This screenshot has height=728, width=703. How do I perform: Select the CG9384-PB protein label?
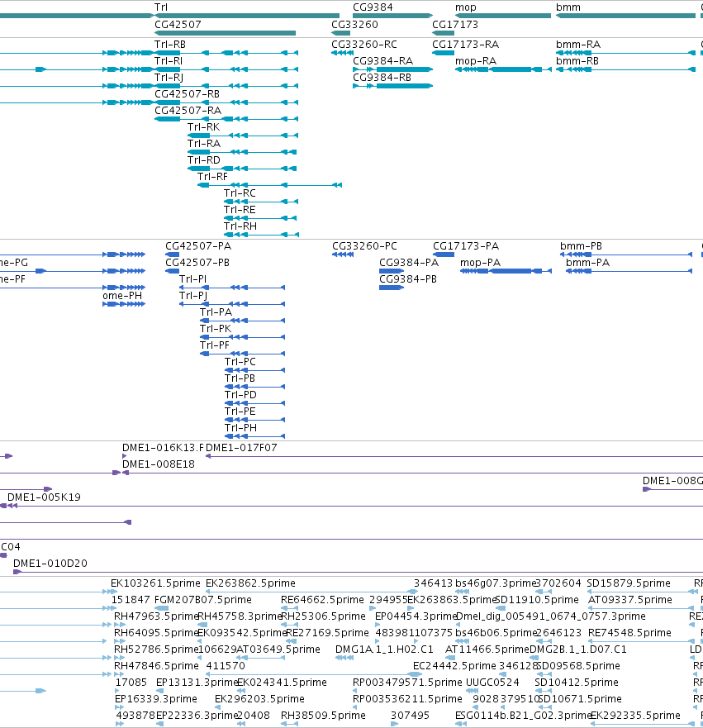pos(408,279)
